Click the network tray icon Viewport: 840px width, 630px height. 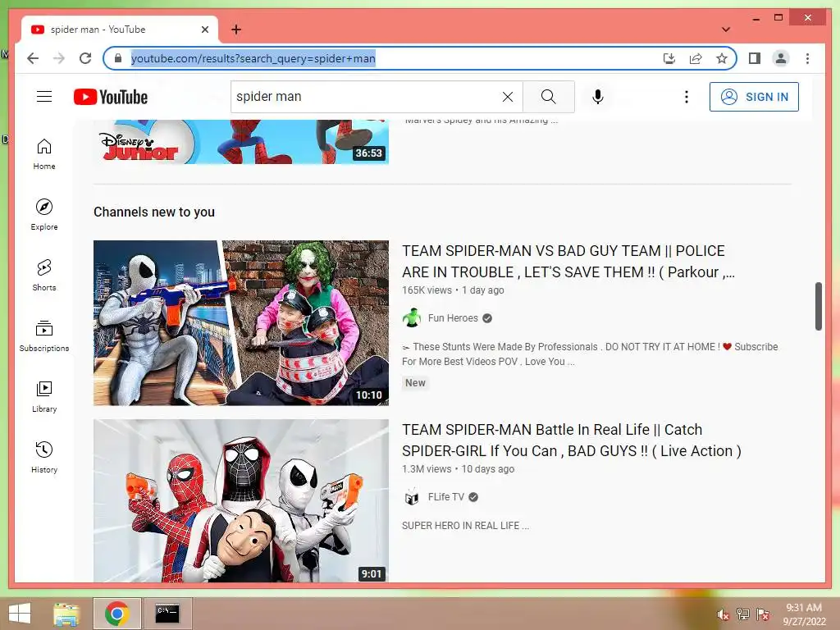pyautogui.click(x=742, y=614)
